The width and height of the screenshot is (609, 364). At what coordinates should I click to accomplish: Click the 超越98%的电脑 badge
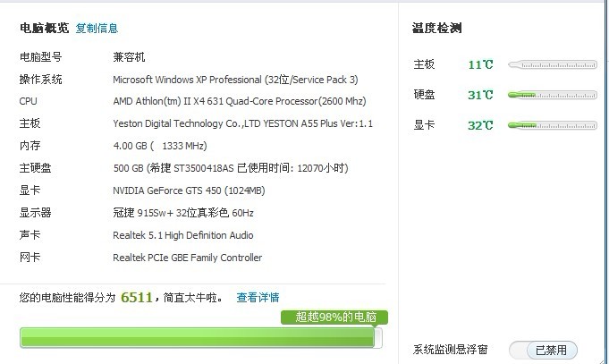334,317
